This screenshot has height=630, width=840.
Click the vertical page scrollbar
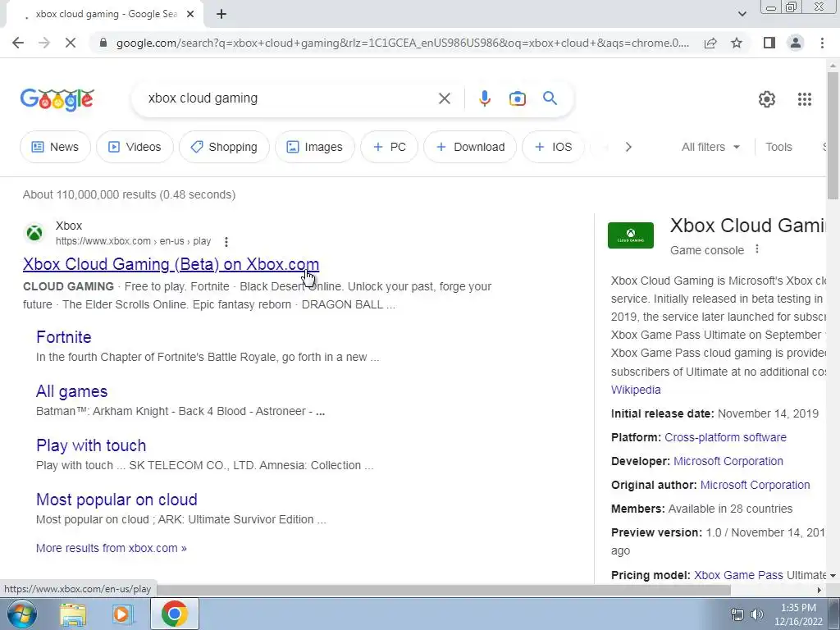coord(833,134)
